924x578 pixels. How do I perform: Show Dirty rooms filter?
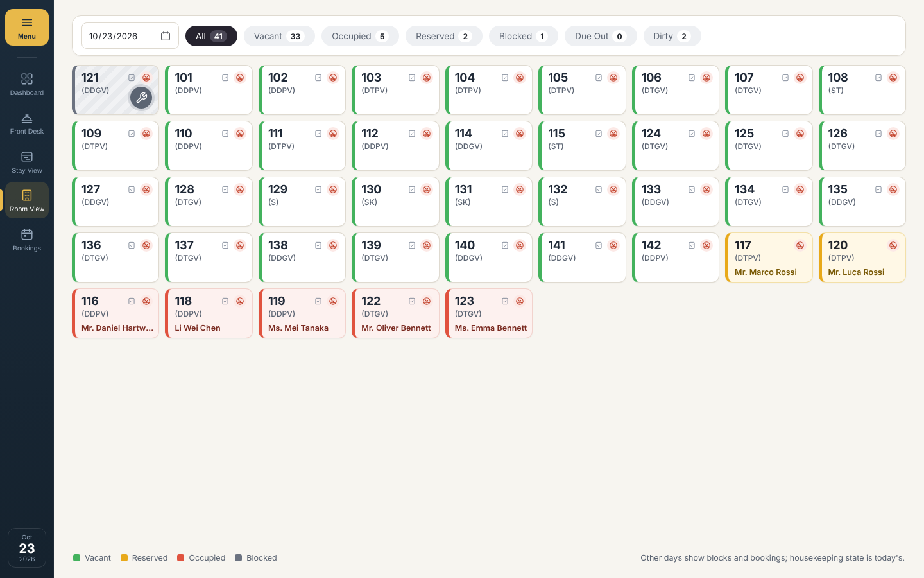[x=672, y=36]
